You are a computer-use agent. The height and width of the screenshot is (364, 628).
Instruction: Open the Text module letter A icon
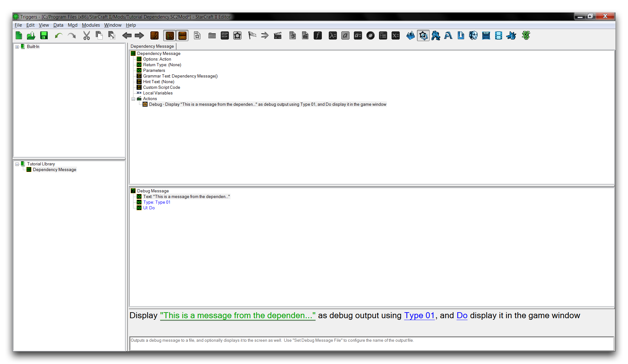448,36
